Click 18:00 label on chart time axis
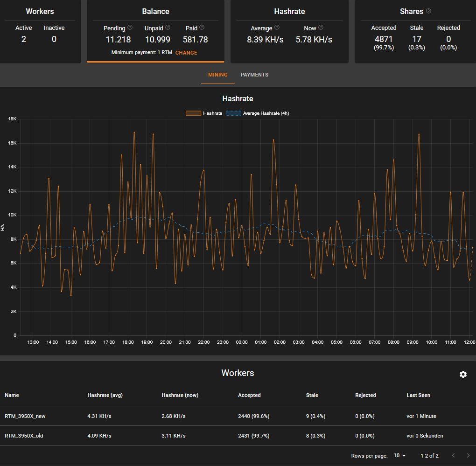The width and height of the screenshot is (476, 466). [128, 342]
